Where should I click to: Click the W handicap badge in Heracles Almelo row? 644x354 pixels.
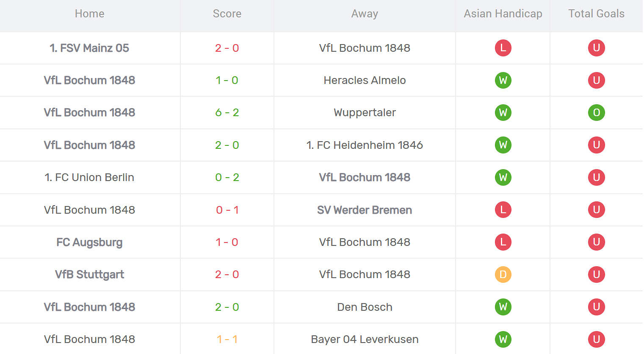503,80
